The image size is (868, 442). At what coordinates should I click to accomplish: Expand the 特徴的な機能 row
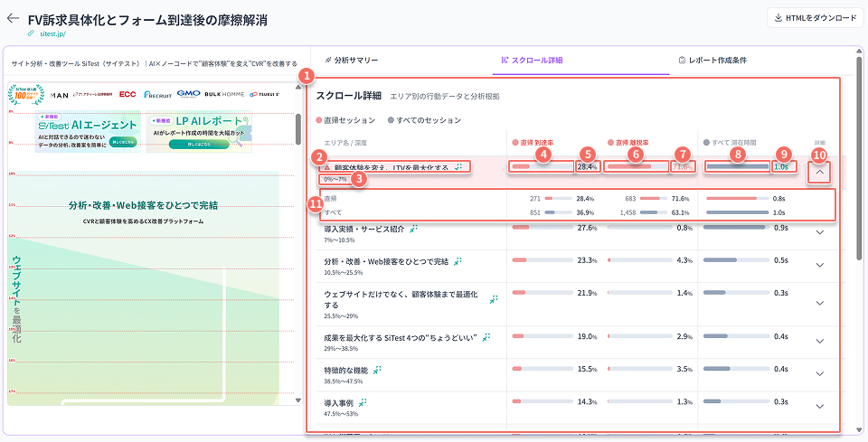[820, 374]
